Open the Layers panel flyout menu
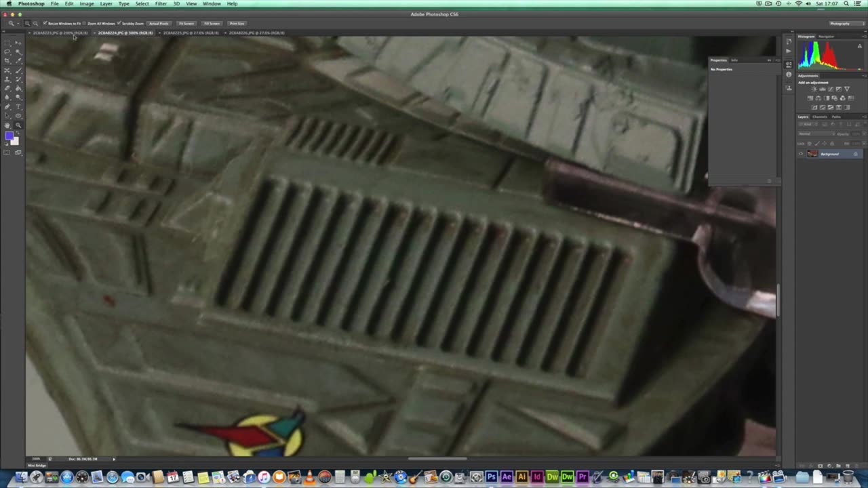Screen dimensions: 868x488 coord(864,117)
